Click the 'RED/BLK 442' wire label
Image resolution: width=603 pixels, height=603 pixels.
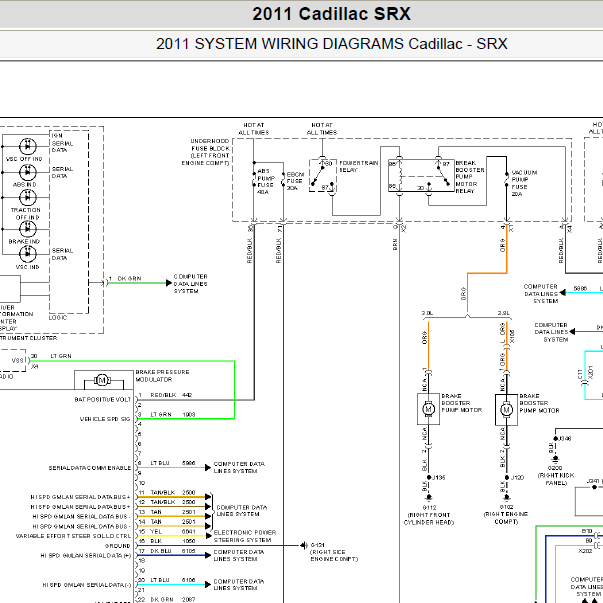[171, 395]
